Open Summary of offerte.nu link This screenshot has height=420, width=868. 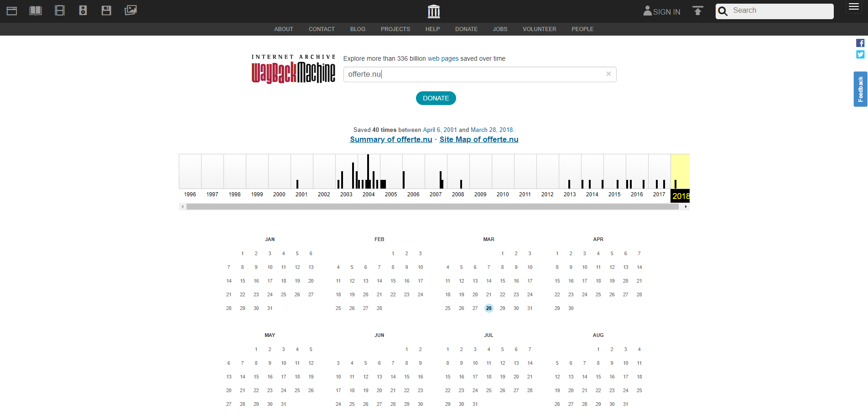[391, 140]
